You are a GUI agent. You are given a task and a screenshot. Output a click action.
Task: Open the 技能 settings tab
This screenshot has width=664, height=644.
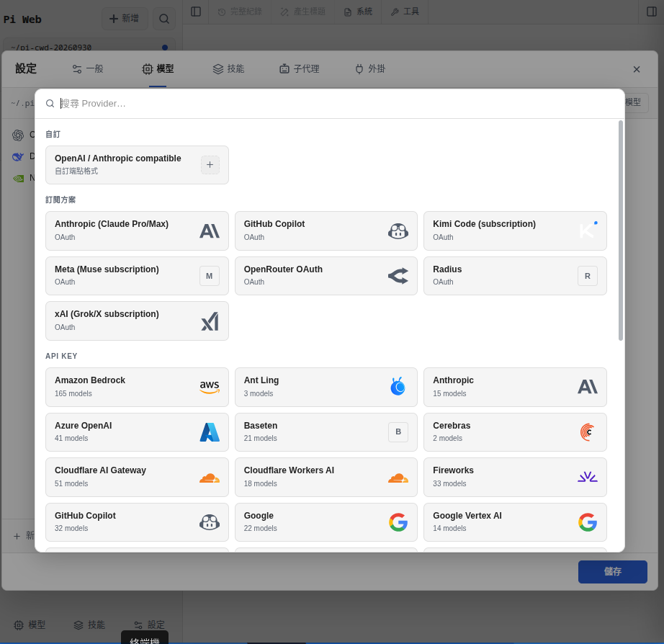(x=229, y=69)
